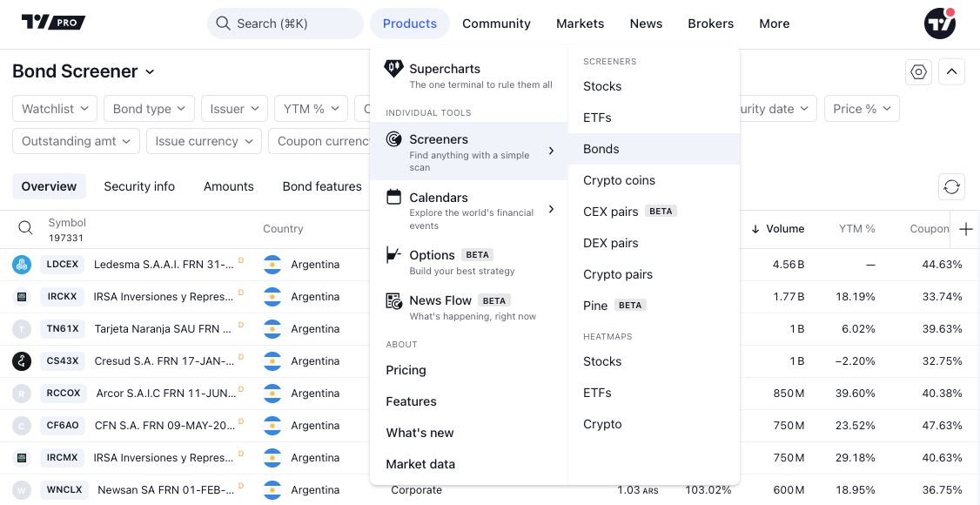The height and width of the screenshot is (505, 980).
Task: Switch to the Amounts tab
Action: click(229, 186)
